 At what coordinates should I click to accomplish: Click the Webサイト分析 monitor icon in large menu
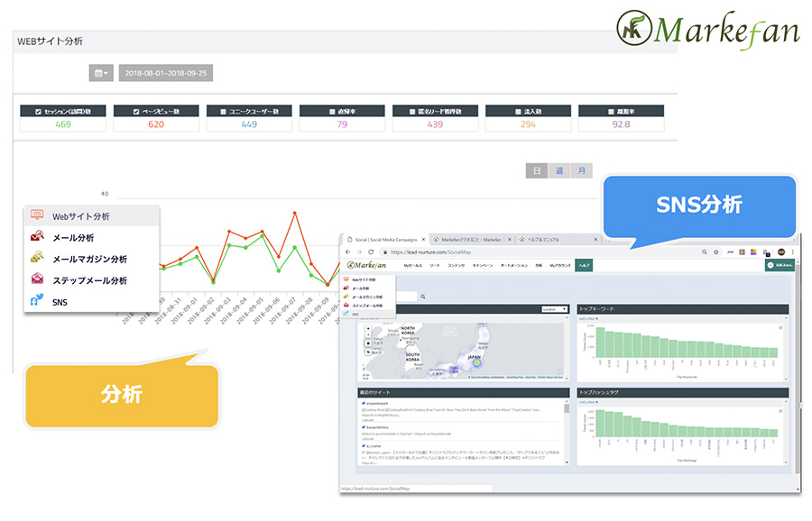pos(37,215)
